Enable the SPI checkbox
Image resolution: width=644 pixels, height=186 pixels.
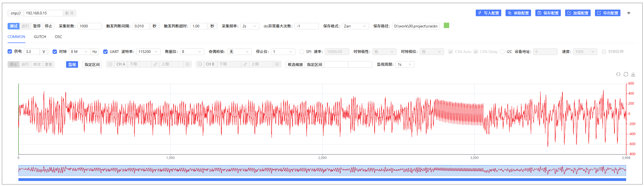(x=302, y=52)
